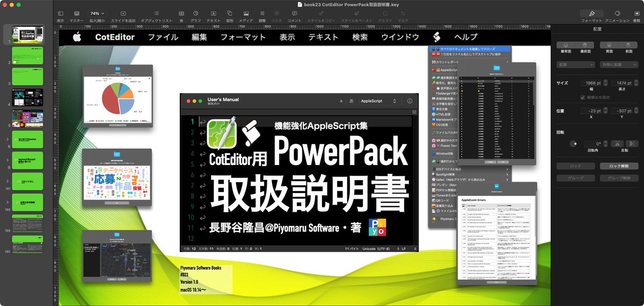Click the AppleEvent Errors screenshot on the slide

pos(497,234)
